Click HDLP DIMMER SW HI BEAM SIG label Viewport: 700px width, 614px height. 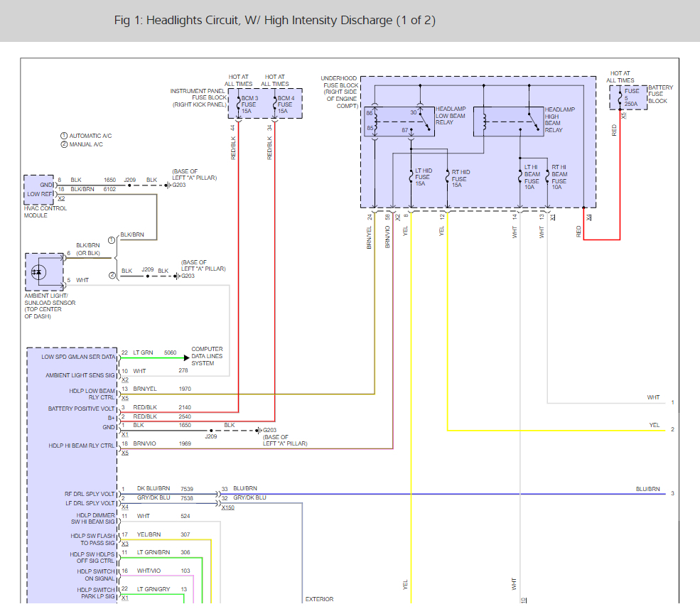tap(93, 519)
